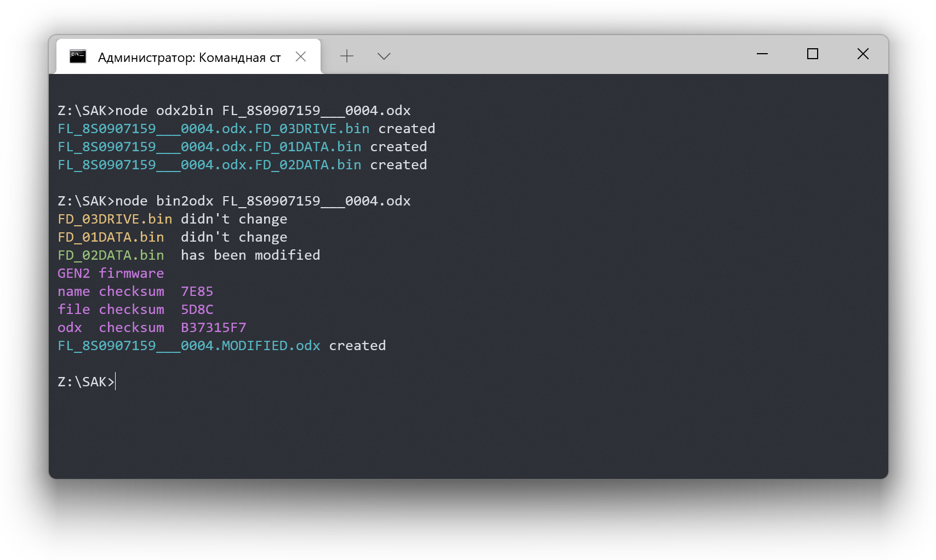The width and height of the screenshot is (936, 560).
Task: Click the node bin2odx command line
Action: pos(234,201)
